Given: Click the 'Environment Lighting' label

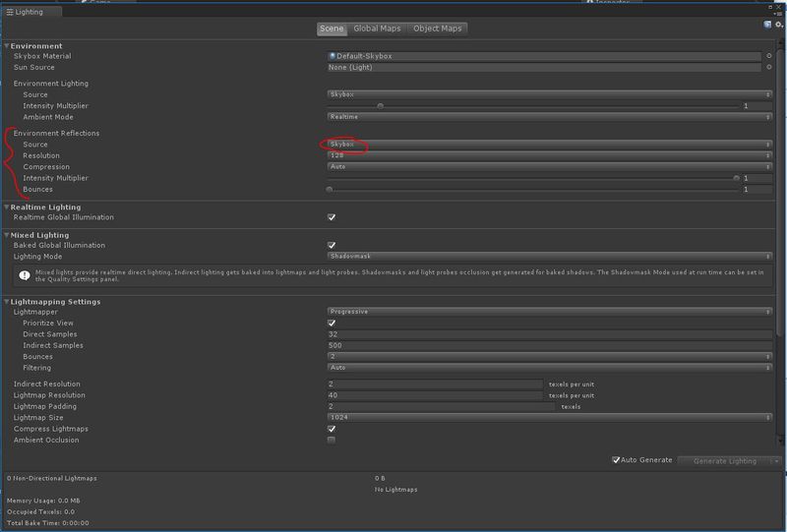Looking at the screenshot, I should (x=51, y=84).
